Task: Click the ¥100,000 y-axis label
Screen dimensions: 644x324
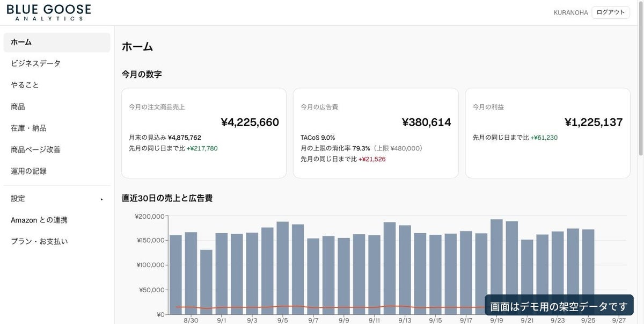Action: coord(150,265)
